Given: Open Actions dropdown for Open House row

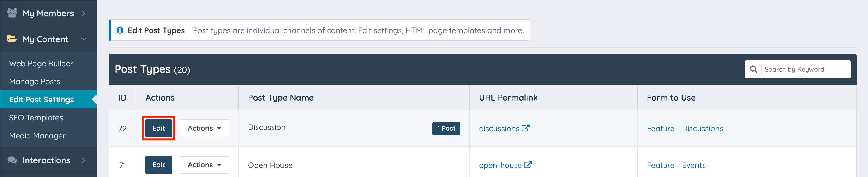Looking at the screenshot, I should [x=204, y=165].
